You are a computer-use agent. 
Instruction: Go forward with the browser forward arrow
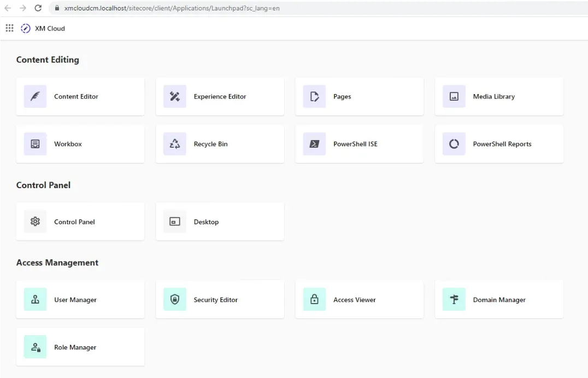(23, 8)
